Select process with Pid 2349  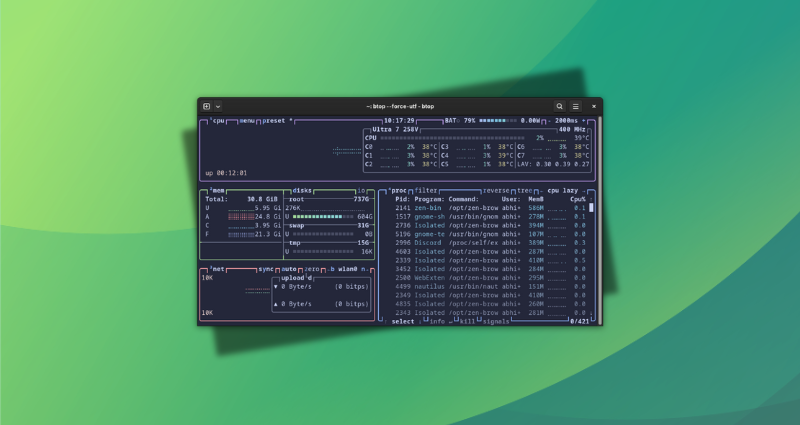click(x=490, y=295)
